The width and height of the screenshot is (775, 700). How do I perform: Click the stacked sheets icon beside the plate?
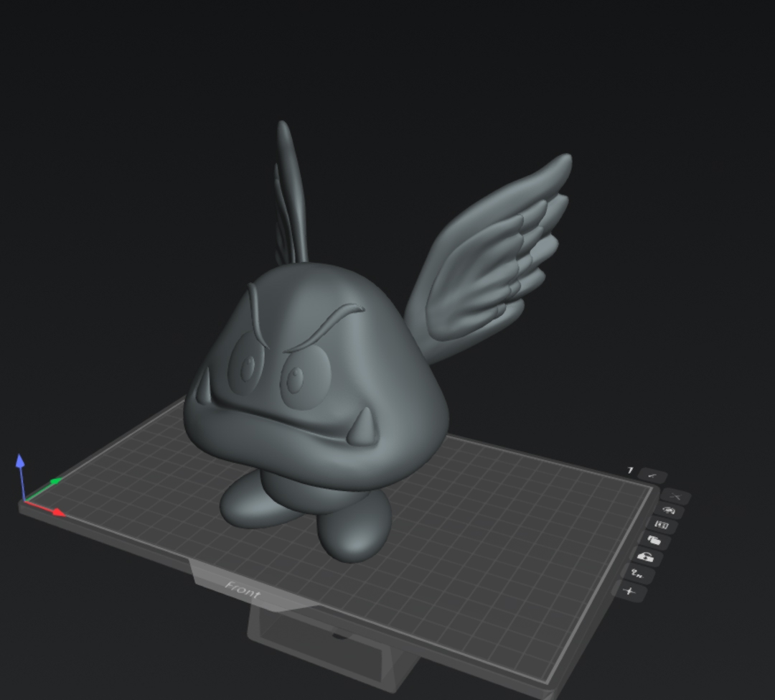point(654,541)
